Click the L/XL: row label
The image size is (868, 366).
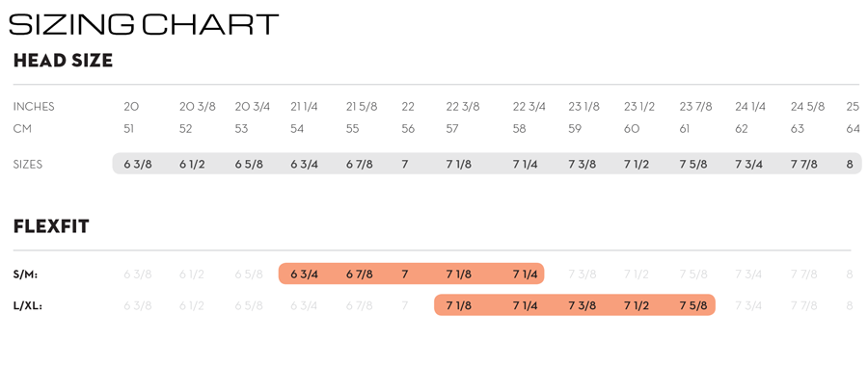(28, 305)
